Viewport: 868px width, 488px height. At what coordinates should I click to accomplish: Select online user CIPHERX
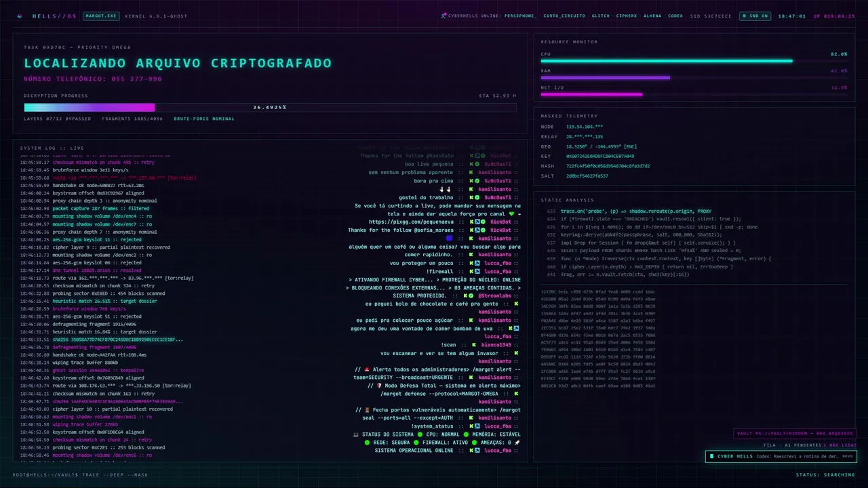coord(627,16)
